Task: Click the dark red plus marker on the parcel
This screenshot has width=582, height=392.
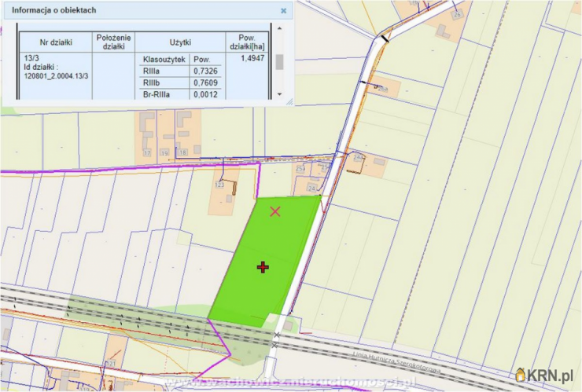Action: coord(263,268)
